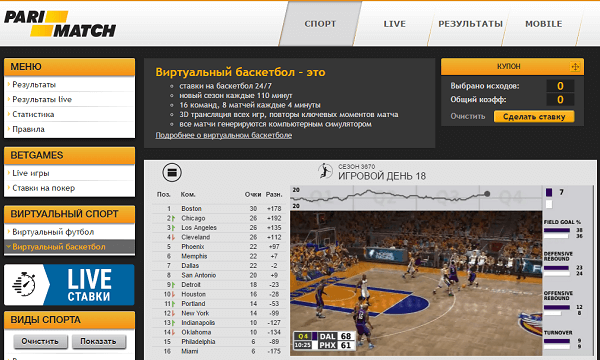This screenshot has height=360, width=600.
Task: Click the move icon on Купон header
Action: [x=575, y=67]
